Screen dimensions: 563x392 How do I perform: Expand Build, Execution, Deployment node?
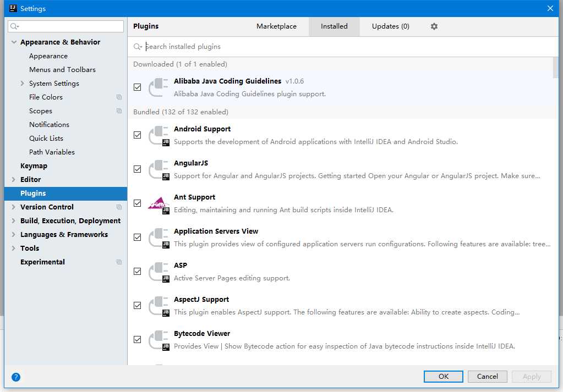coord(14,221)
